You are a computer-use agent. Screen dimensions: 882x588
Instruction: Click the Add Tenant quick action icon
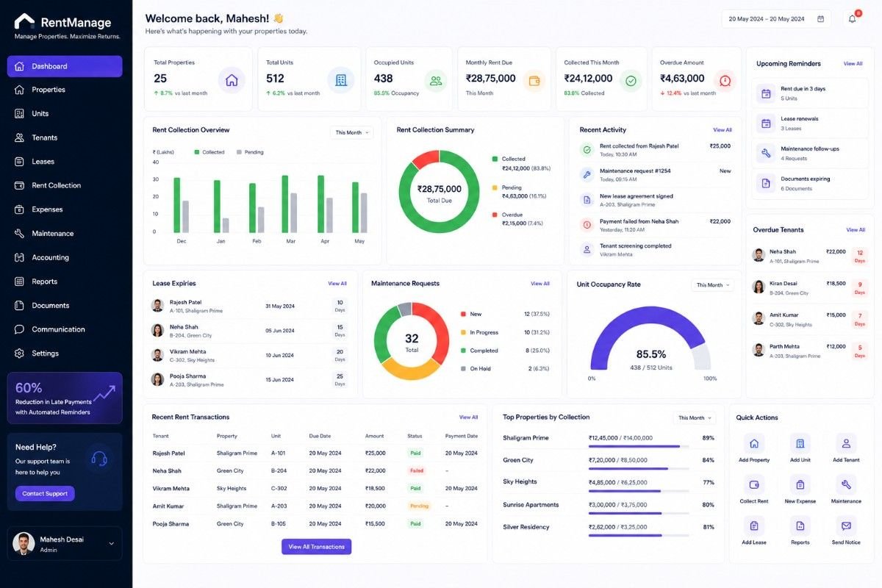pos(846,443)
